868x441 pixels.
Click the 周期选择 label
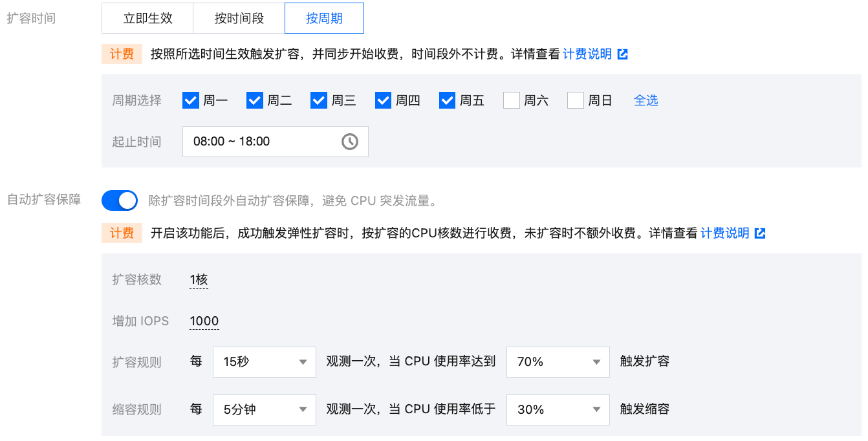(x=137, y=100)
